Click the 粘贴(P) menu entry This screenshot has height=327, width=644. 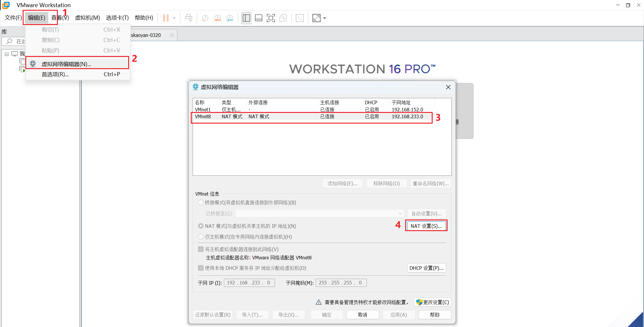78,51
